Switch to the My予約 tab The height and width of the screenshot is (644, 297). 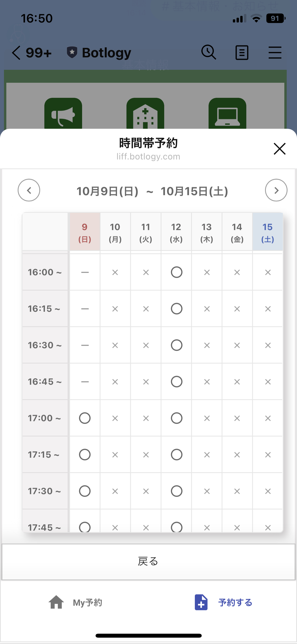pos(76,602)
